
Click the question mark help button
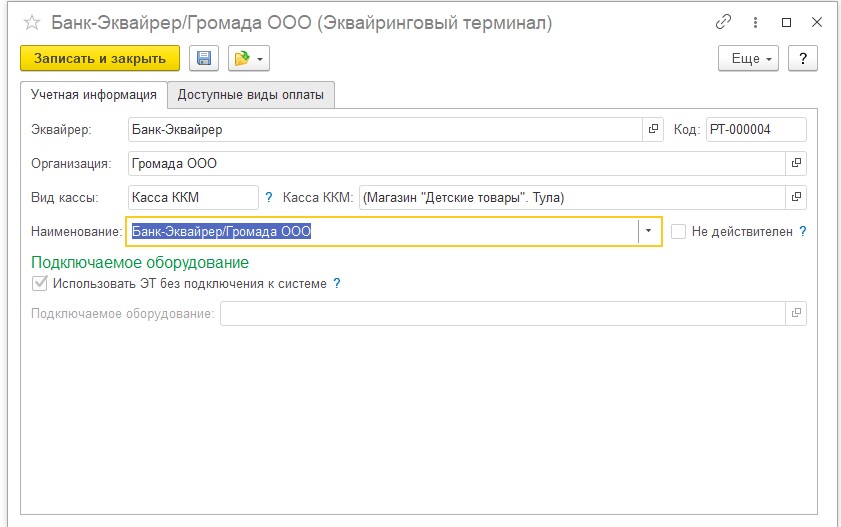click(802, 59)
